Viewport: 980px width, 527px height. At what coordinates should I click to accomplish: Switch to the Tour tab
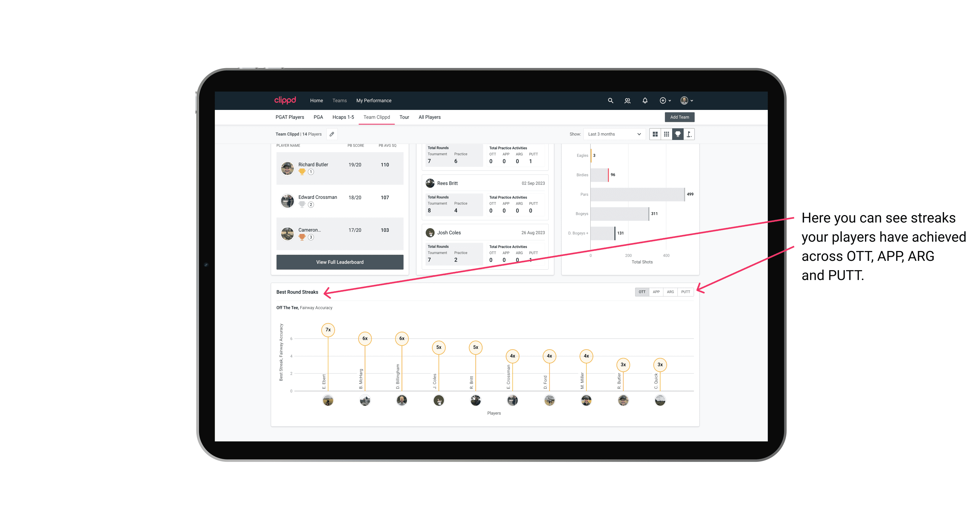pos(404,117)
